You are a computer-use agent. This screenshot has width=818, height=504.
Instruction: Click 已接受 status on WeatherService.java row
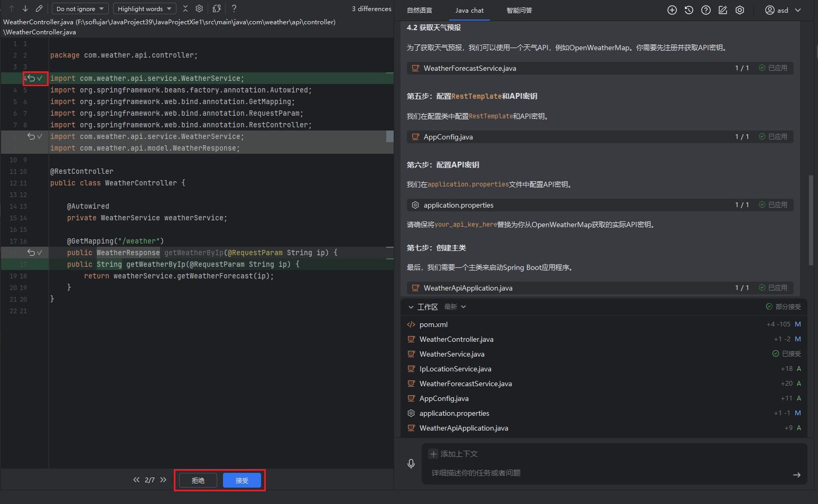(787, 354)
